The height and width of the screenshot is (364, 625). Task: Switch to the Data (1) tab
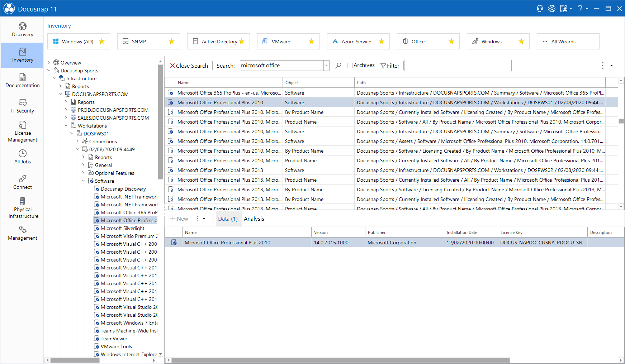pyautogui.click(x=228, y=219)
